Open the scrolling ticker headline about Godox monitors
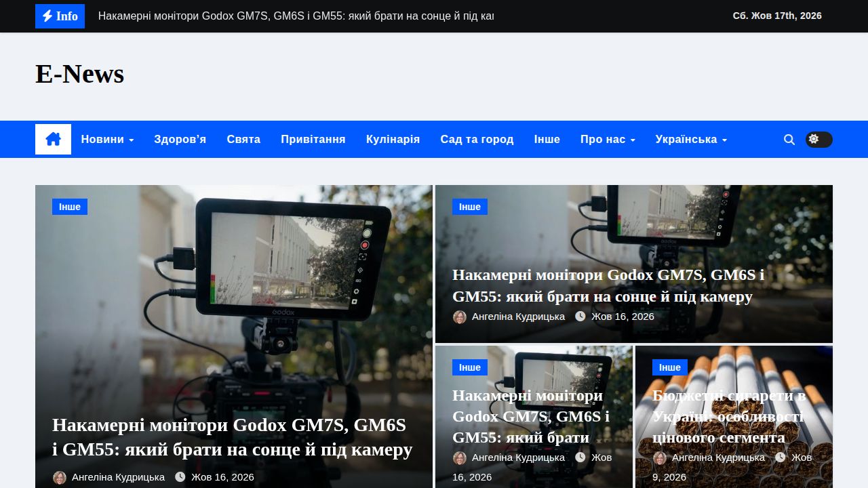The image size is (868, 488). [x=296, y=16]
